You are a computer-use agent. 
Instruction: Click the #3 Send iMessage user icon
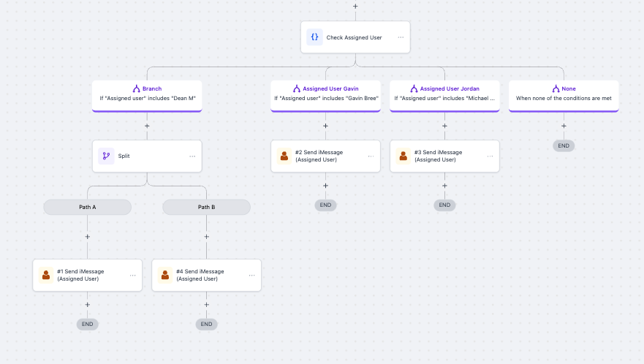[404, 156]
